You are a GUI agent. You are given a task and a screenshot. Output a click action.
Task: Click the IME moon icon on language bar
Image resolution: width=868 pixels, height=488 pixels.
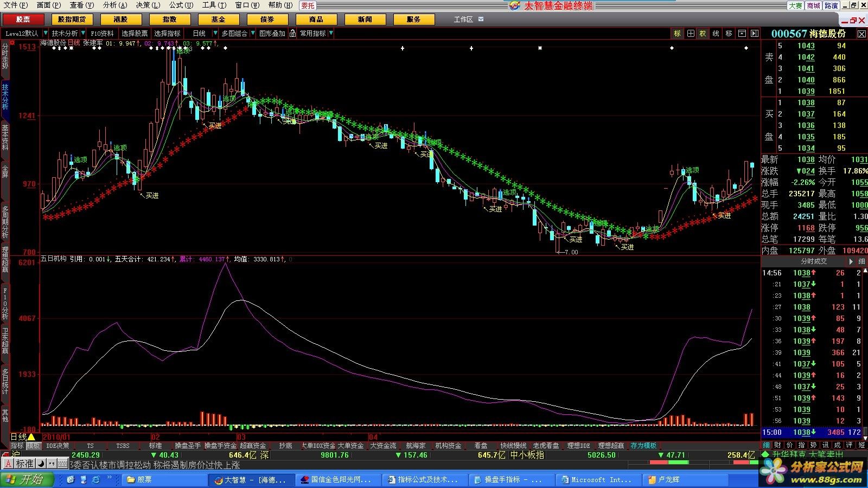41,464
